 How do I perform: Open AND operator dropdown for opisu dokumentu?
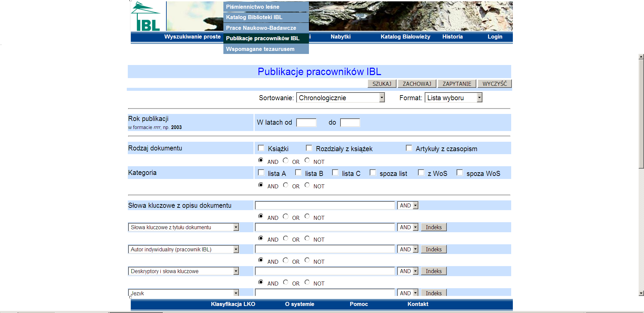click(x=408, y=205)
